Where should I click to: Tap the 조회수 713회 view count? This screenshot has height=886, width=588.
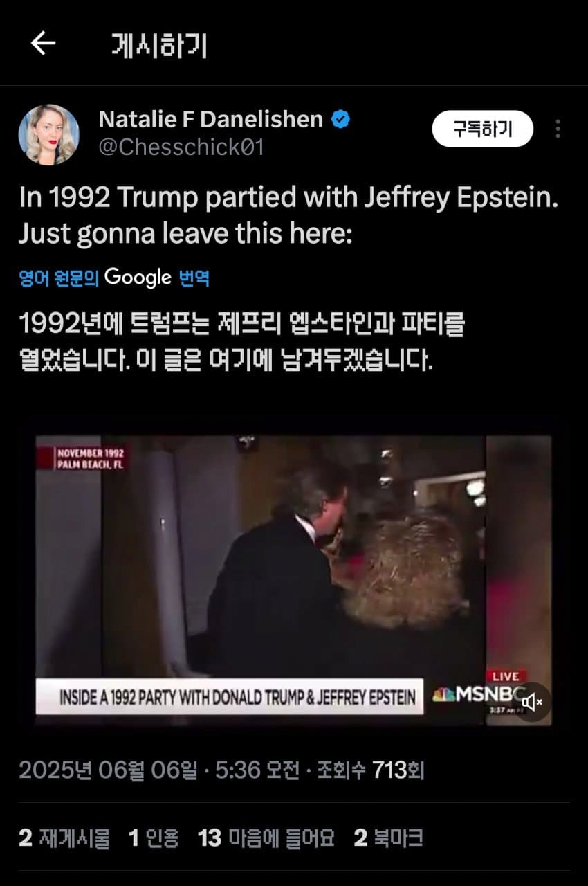tap(370, 770)
